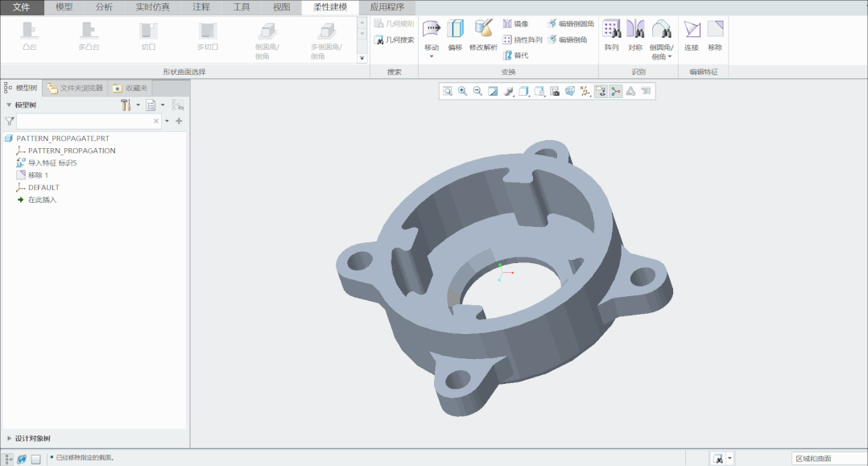This screenshot has width=868, height=466.
Task: Click the Mirror (镜像) command
Action: [515, 24]
